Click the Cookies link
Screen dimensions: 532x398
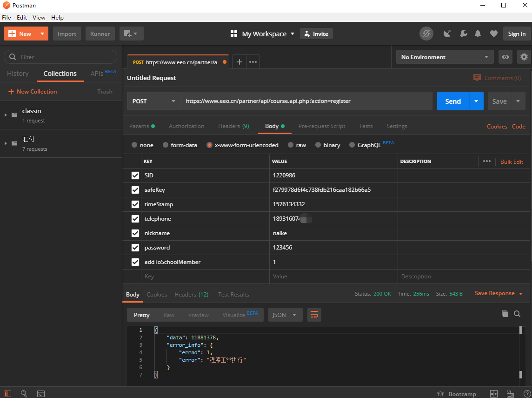(497, 126)
